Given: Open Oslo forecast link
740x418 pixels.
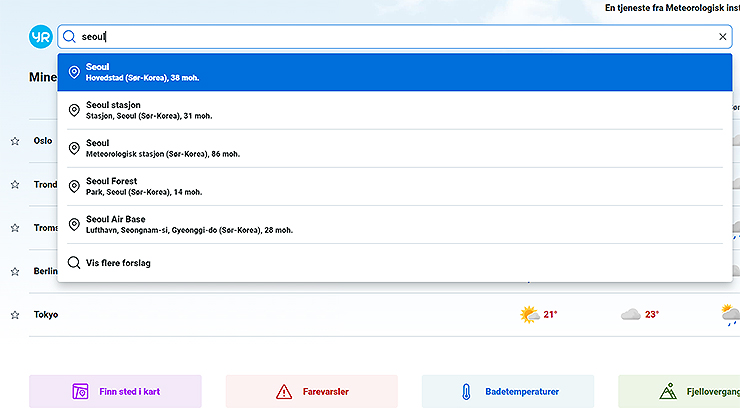Looking at the screenshot, I should 43,141.
